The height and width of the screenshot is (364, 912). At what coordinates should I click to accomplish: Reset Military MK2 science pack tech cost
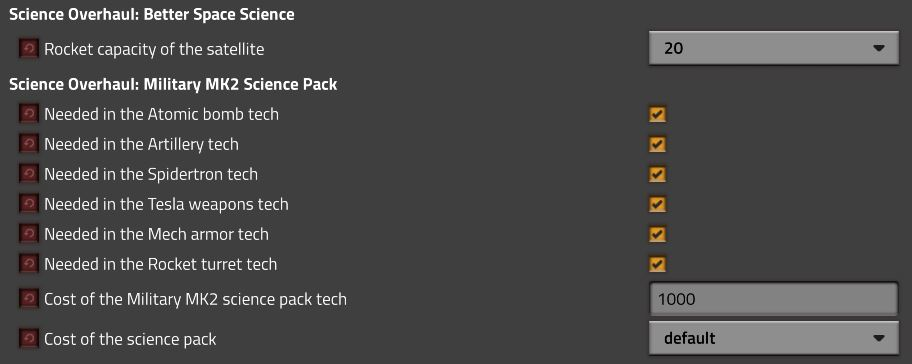pyautogui.click(x=28, y=299)
